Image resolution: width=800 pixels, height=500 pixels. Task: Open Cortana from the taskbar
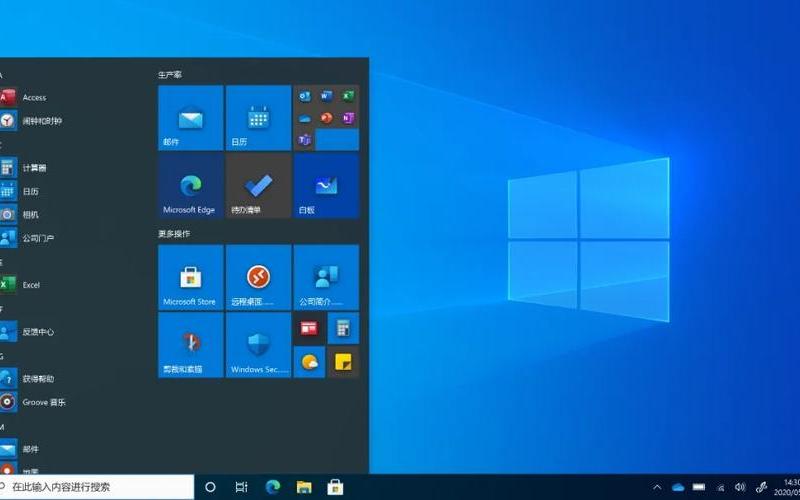tap(210, 487)
